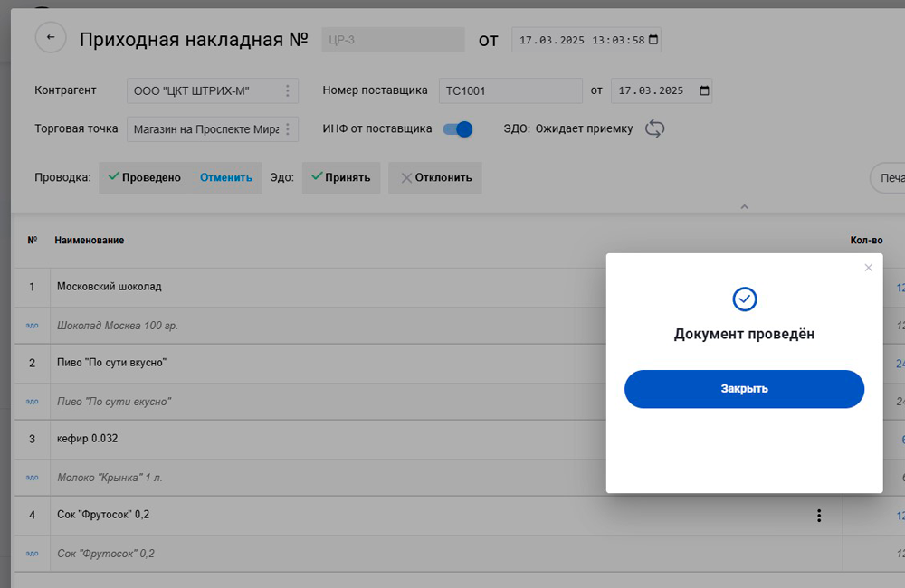
Task: Click the ЭДО label under кефир 0.032
Action: 32,478
